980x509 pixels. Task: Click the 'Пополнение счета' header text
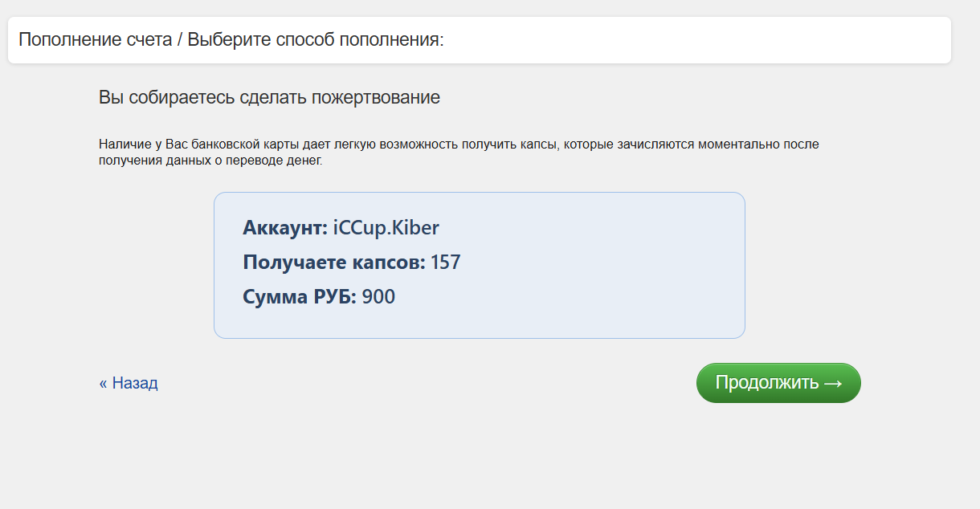95,39
